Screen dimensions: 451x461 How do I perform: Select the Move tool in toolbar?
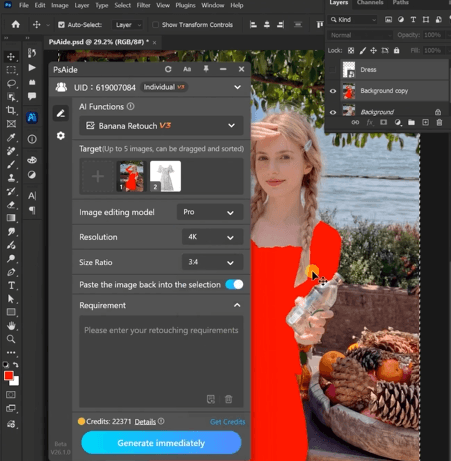(x=11, y=57)
